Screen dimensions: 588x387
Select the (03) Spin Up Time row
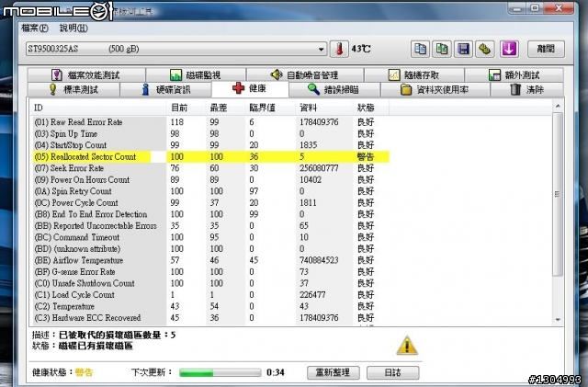point(210,133)
